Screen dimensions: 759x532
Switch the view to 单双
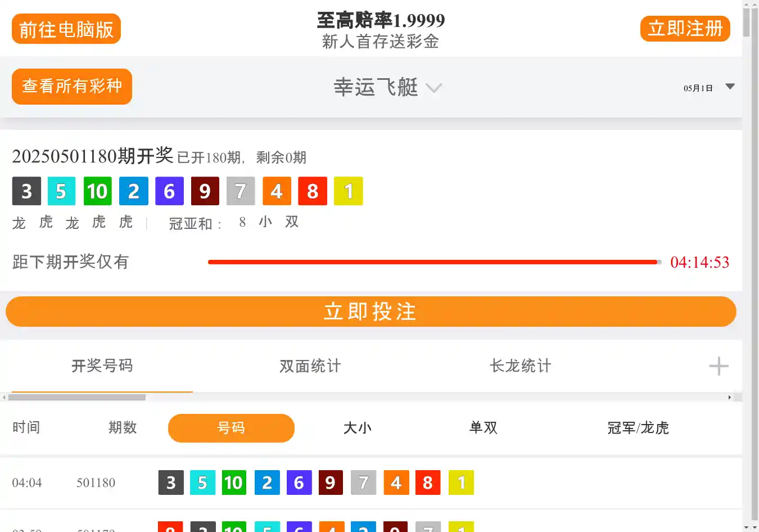pos(484,428)
